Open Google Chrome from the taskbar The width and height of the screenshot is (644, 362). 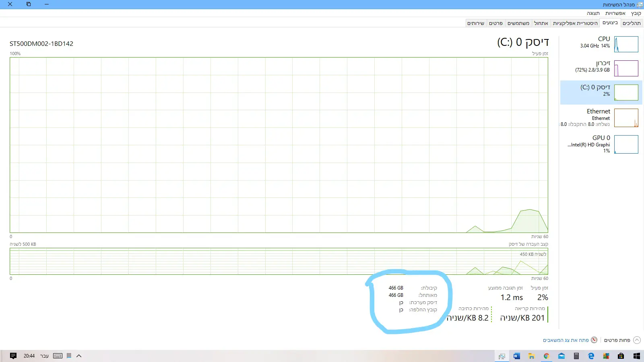coord(546,356)
